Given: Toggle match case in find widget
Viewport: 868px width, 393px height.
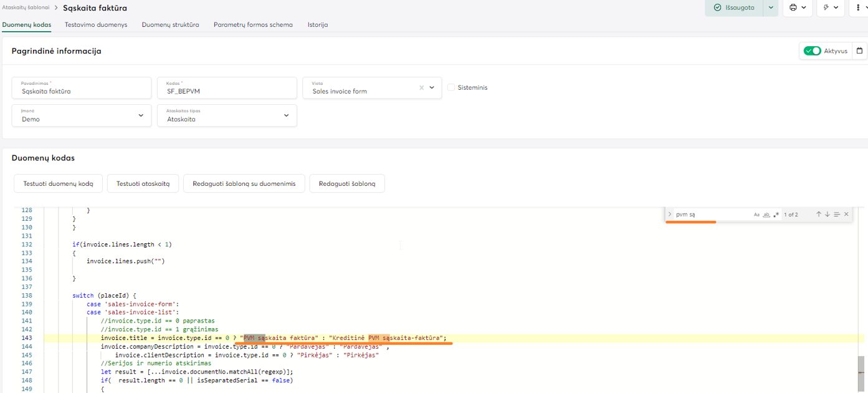Looking at the screenshot, I should click(757, 215).
